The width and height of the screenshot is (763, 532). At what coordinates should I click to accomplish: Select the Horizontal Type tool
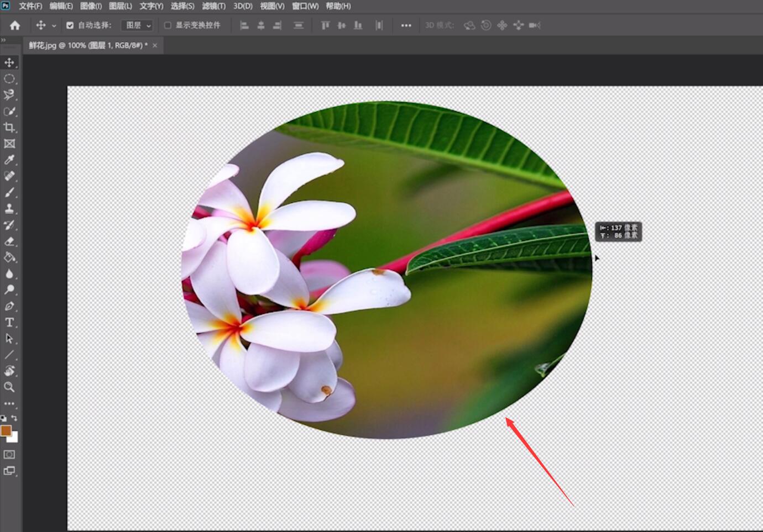[9, 322]
